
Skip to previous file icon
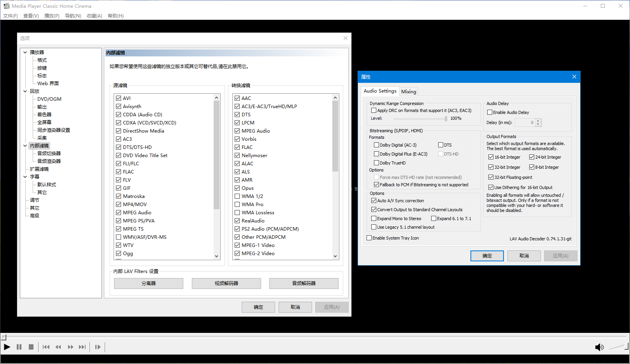tap(46, 347)
